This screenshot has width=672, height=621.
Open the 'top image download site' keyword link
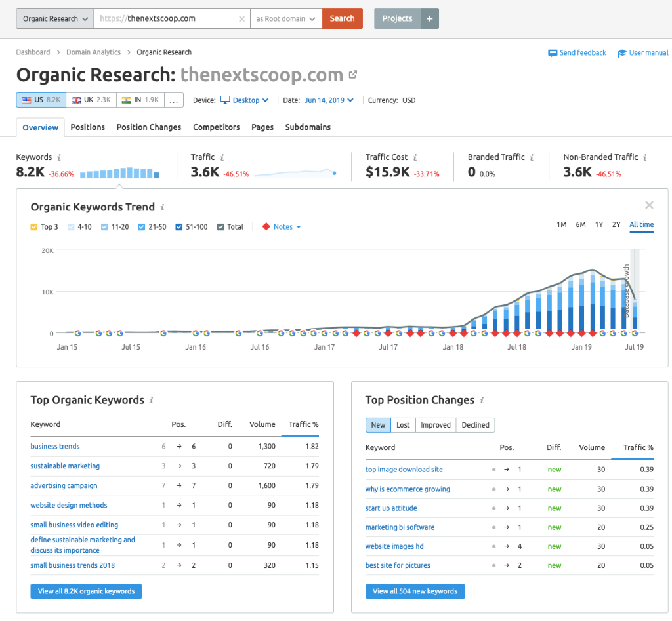tap(404, 470)
